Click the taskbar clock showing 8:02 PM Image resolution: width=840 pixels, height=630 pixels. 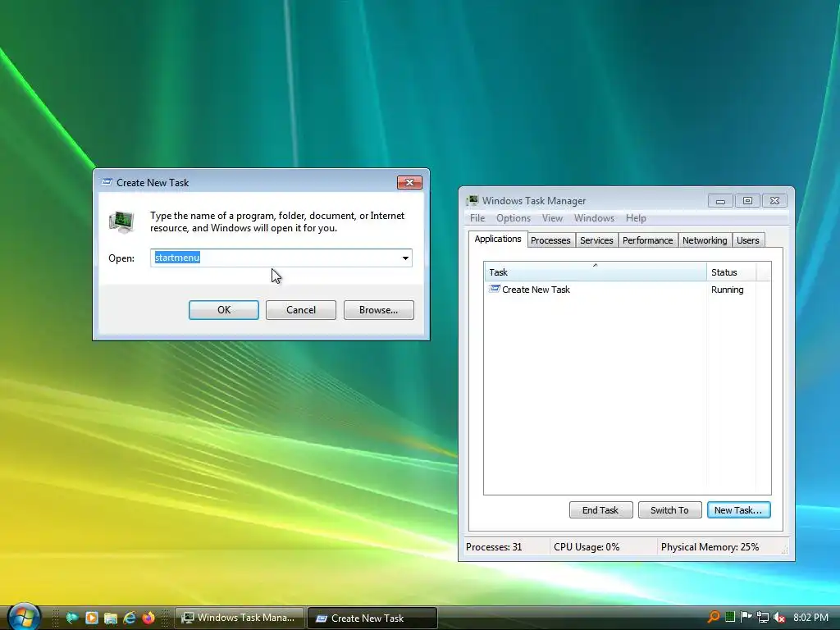click(810, 618)
